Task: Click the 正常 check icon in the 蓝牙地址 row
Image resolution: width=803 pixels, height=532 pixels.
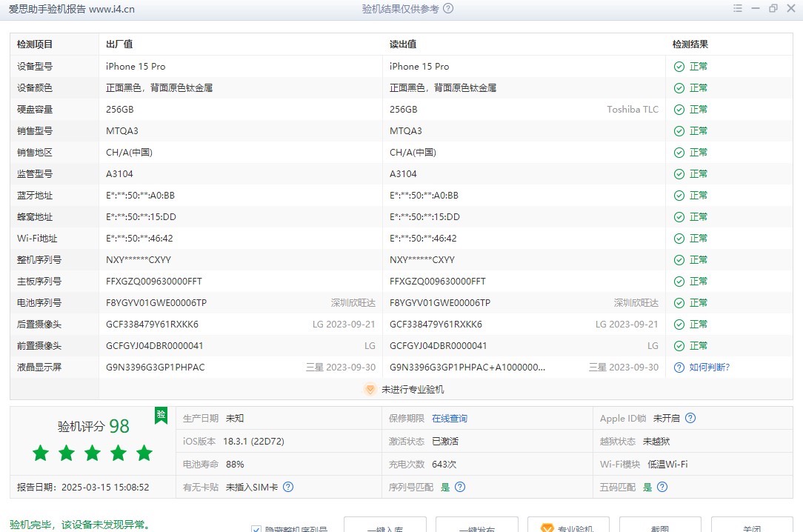Action: (x=679, y=196)
